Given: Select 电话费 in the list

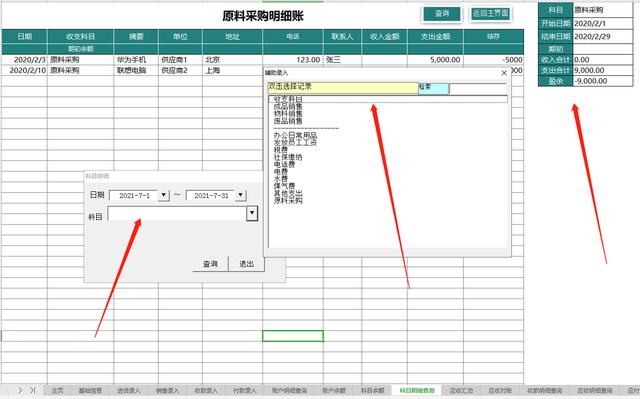Looking at the screenshot, I should click(x=284, y=164).
